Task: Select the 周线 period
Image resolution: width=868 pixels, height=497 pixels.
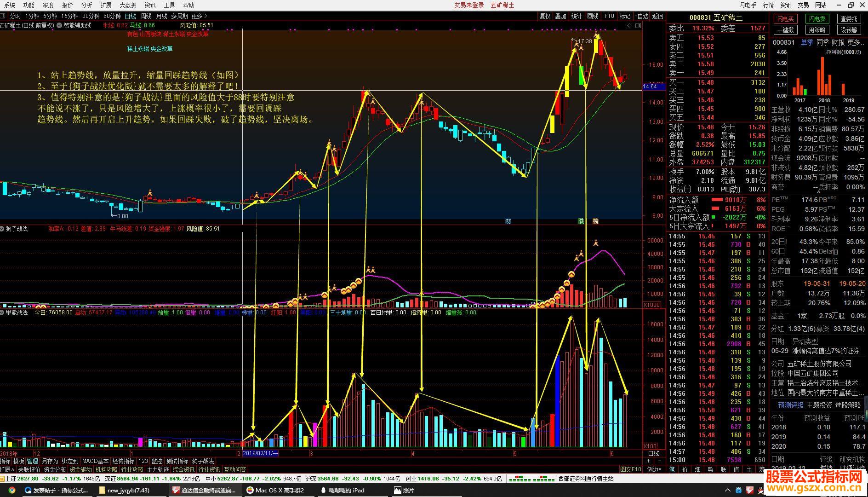Action: [146, 16]
